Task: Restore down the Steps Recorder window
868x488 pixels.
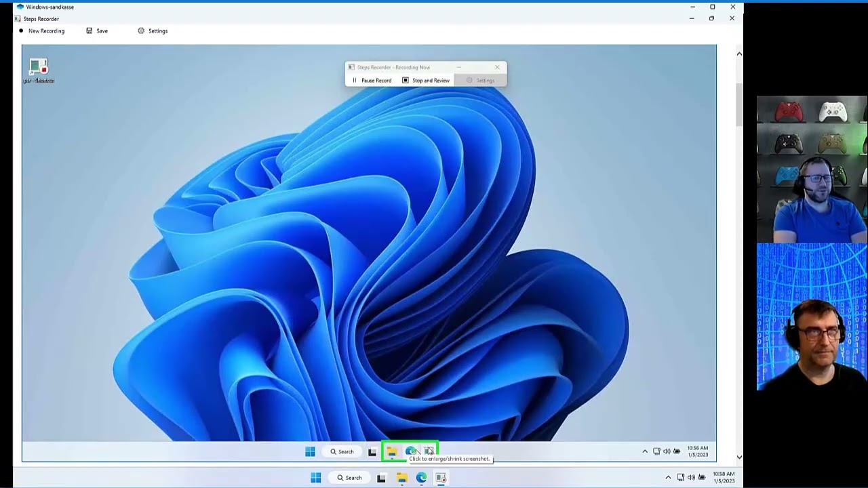Action: tap(711, 18)
